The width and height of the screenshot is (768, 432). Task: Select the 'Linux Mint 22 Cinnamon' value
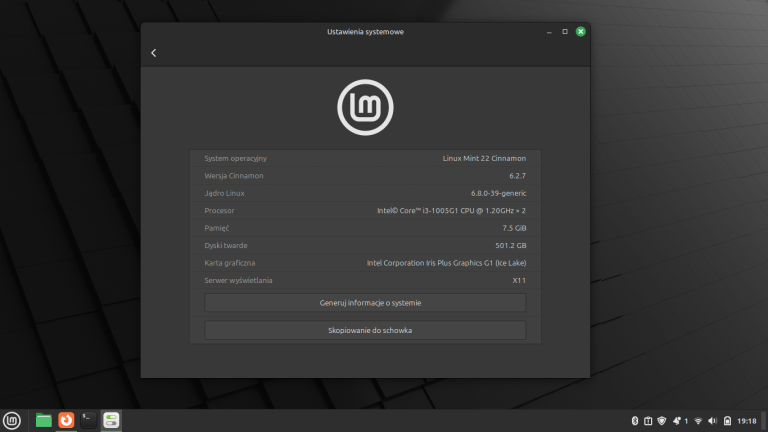tap(484, 158)
